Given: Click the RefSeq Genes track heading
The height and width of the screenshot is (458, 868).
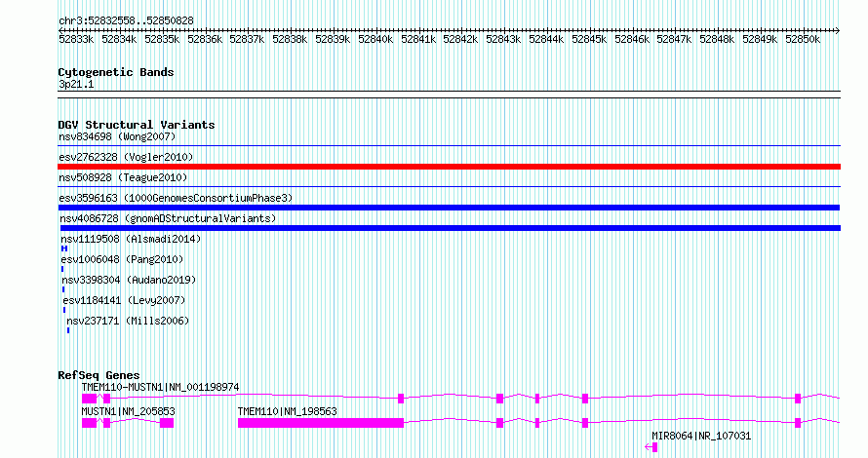Looking at the screenshot, I should [99, 375].
